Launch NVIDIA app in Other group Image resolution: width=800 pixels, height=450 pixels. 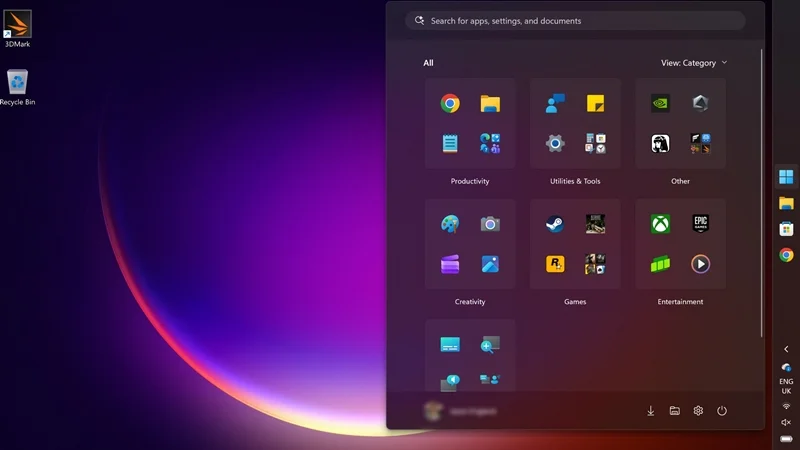click(660, 104)
